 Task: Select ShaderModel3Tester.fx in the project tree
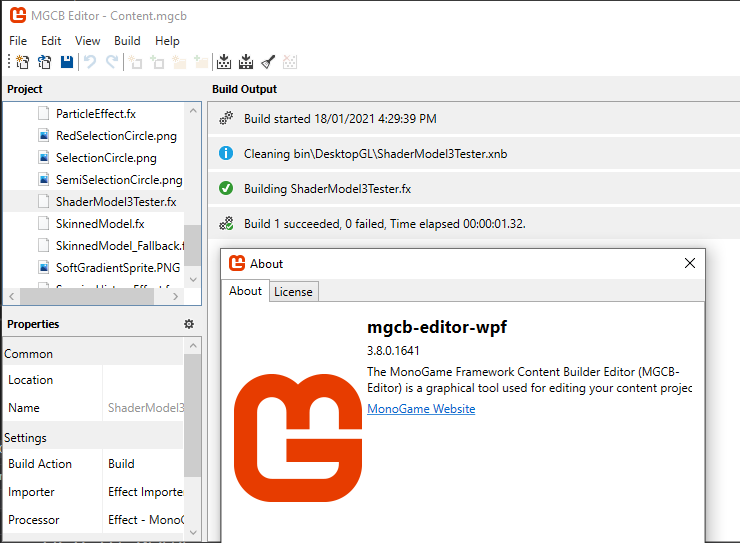[116, 202]
